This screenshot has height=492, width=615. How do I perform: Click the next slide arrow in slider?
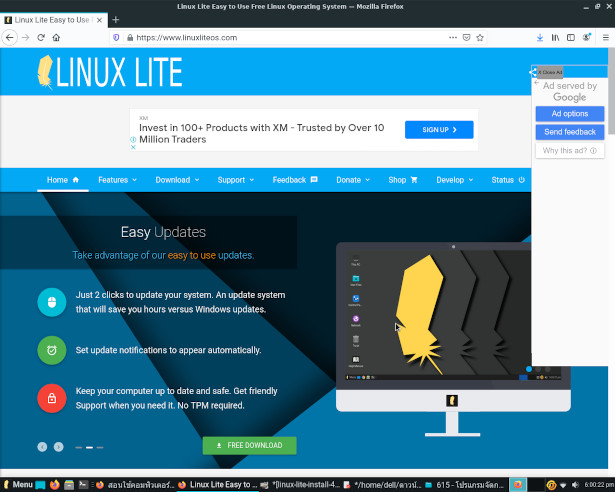[58, 447]
